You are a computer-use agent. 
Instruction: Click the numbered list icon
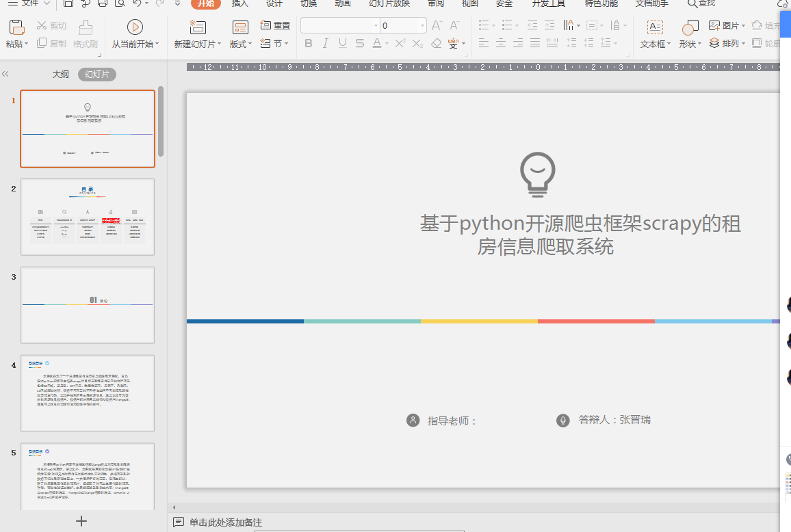coord(508,25)
